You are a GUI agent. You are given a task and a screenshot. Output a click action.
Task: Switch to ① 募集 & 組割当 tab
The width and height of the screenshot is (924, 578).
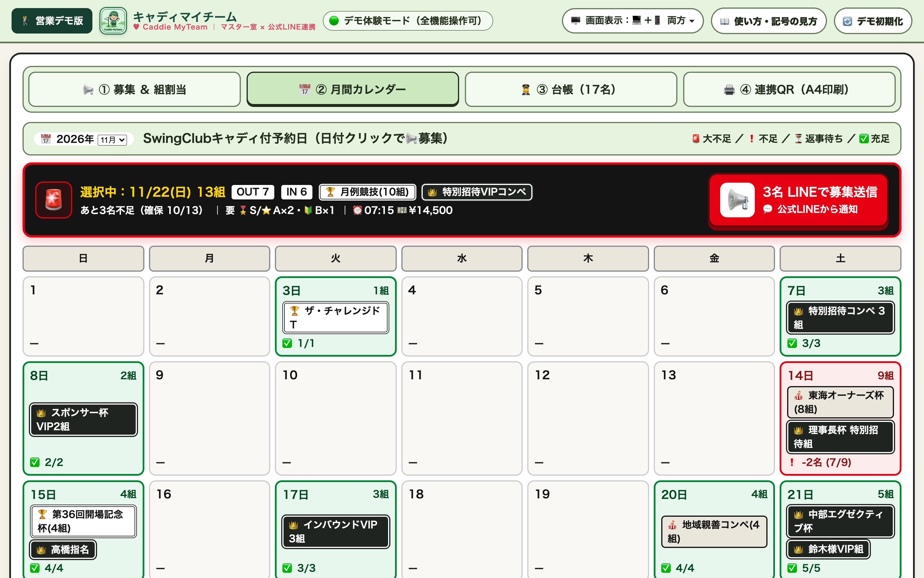[x=134, y=90]
